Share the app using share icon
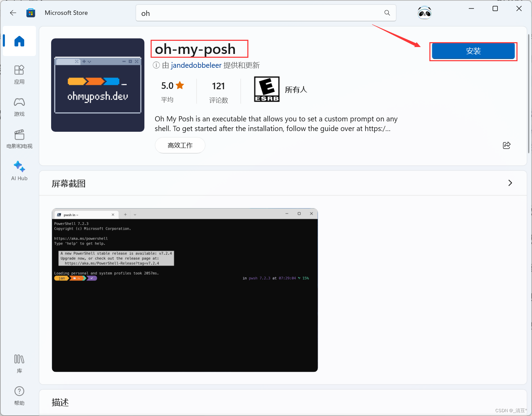532x416 pixels. [506, 145]
